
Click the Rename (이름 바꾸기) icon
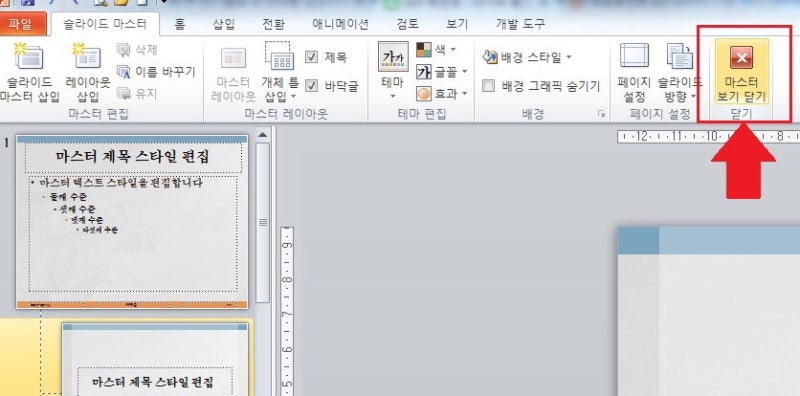click(123, 72)
